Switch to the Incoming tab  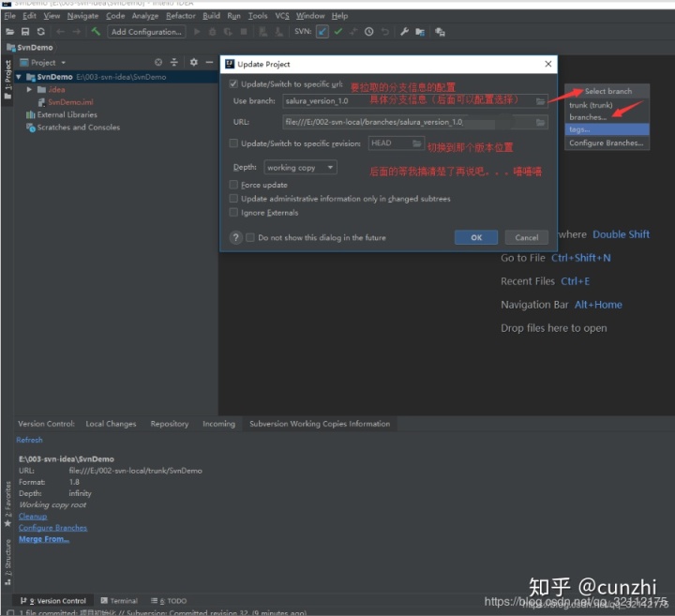218,424
